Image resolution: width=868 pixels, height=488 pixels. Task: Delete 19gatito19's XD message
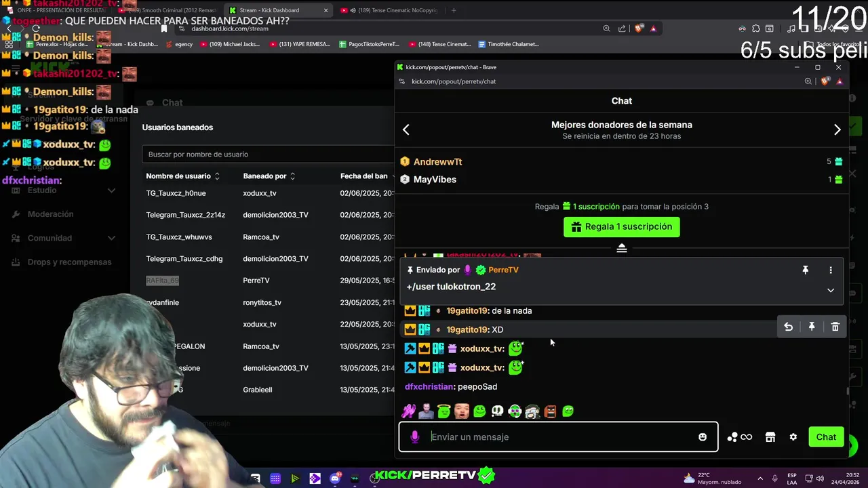tap(835, 327)
